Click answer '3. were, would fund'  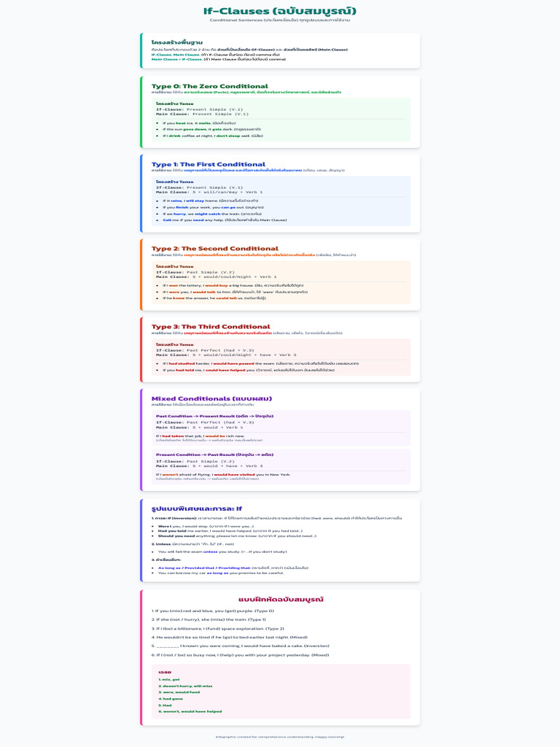[x=179, y=692]
